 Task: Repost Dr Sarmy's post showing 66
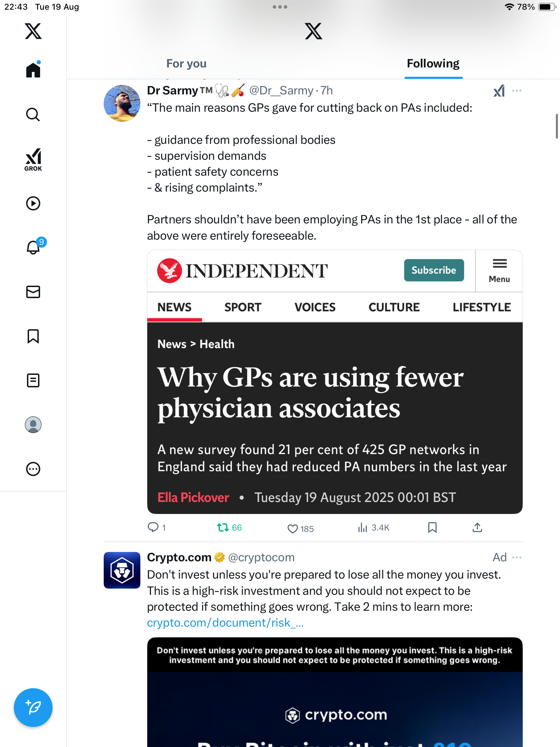point(229,527)
